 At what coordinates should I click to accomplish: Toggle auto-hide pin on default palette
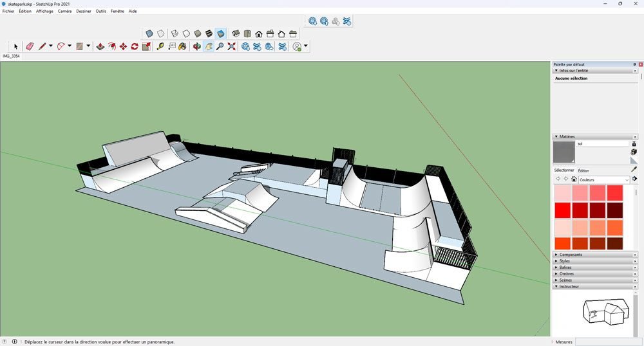tap(634, 64)
